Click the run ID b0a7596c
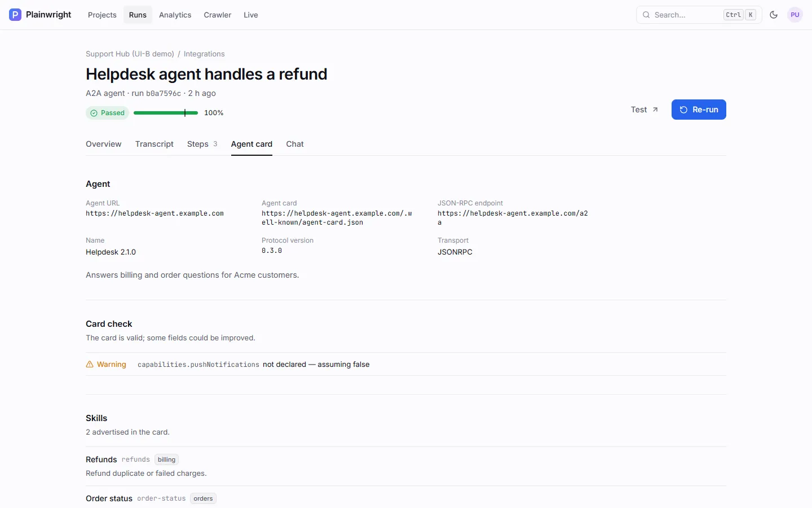The height and width of the screenshot is (508, 812). (164, 93)
